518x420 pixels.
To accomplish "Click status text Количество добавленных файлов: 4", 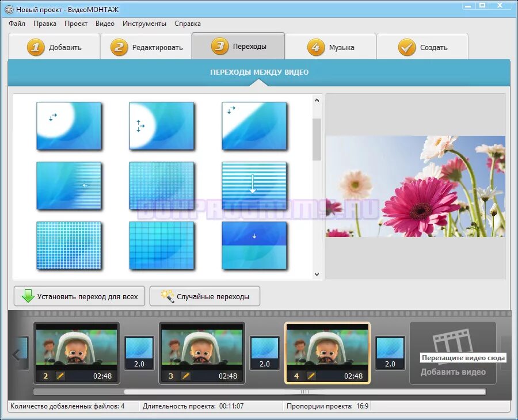I will click(x=67, y=406).
